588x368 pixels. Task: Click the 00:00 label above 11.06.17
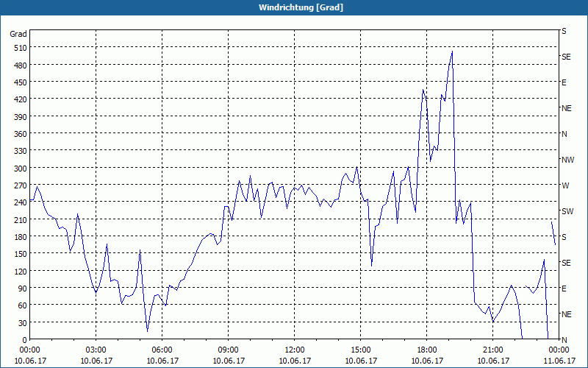(559, 350)
